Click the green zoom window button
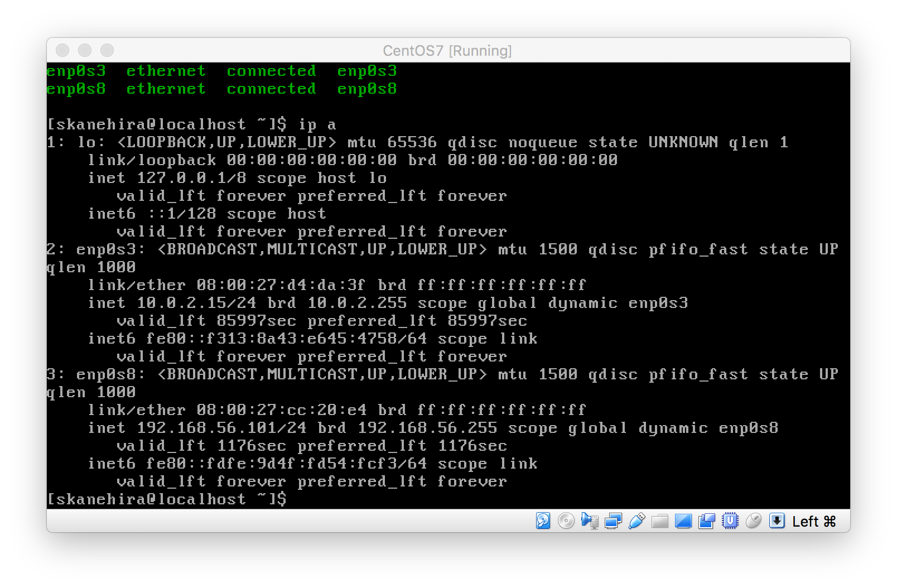 108,50
